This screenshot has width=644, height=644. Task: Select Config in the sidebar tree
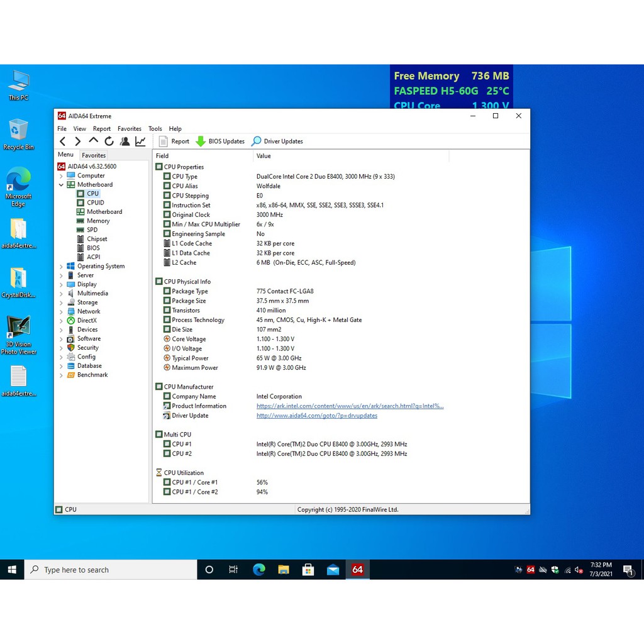(x=81, y=357)
